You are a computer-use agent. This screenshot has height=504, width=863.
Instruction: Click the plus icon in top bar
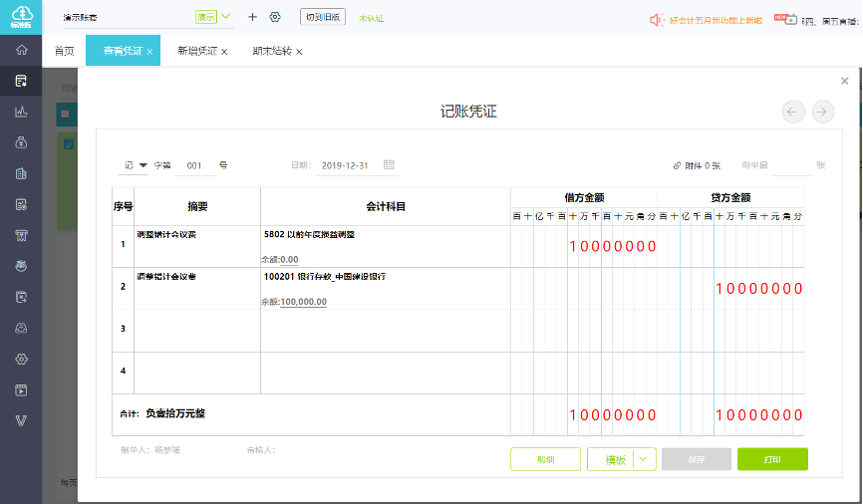coord(252,17)
